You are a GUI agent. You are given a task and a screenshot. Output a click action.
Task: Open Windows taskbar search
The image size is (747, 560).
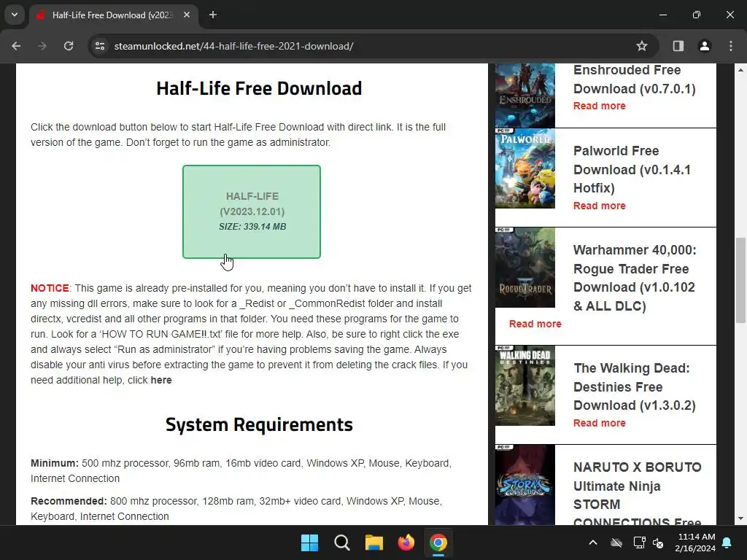[x=342, y=542]
